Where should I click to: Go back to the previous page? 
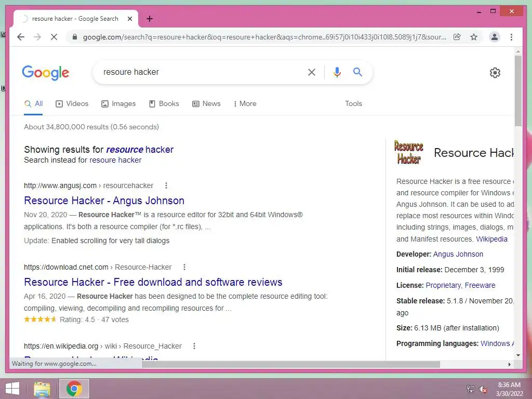click(x=21, y=37)
